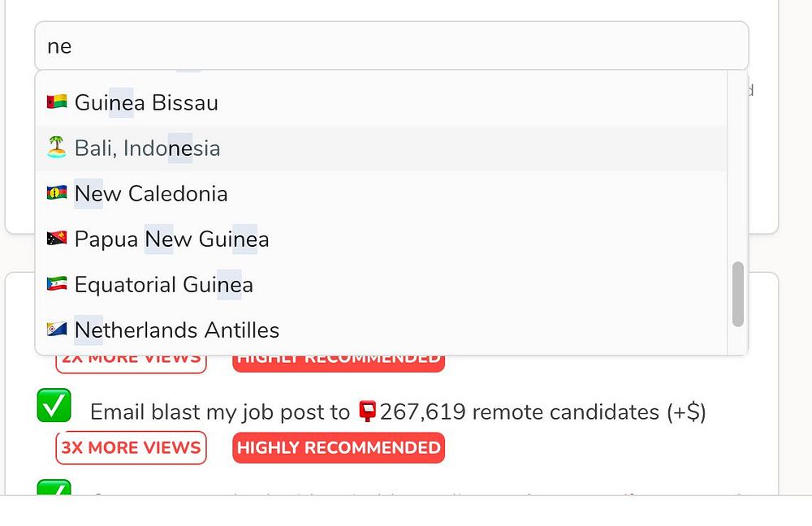Select Equatorial Guinea entry
812x526 pixels.
381,285
